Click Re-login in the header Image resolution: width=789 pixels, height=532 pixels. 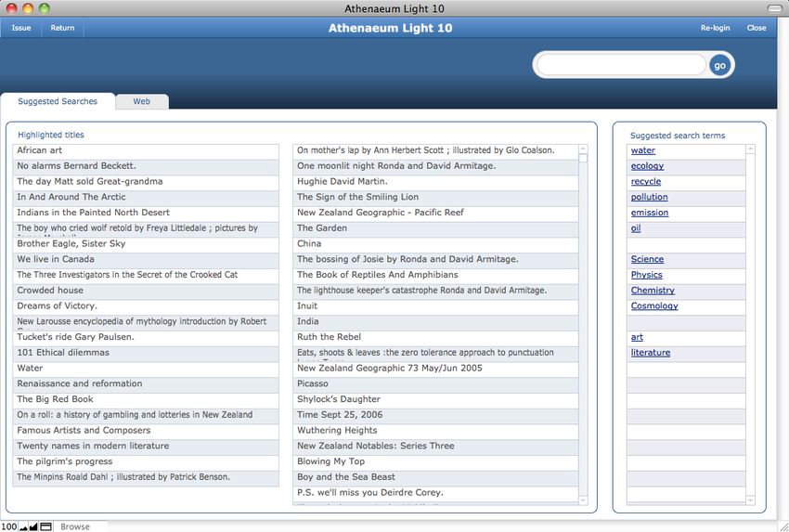[715, 28]
